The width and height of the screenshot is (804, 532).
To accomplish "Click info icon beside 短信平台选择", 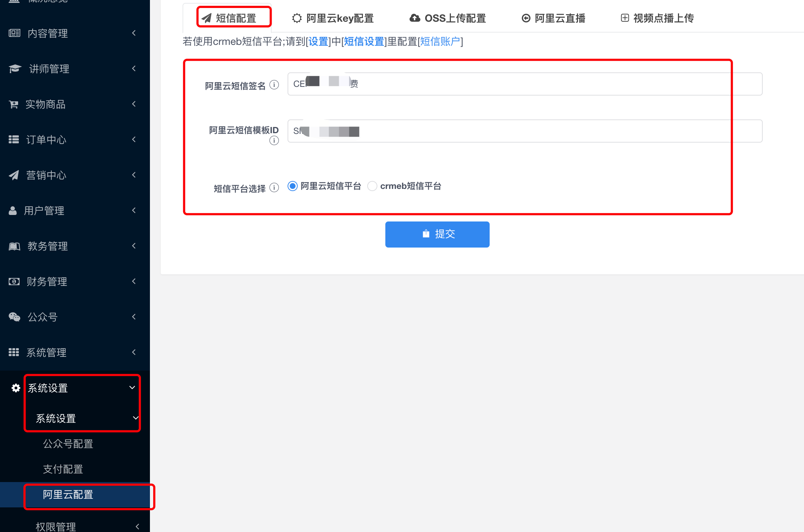I will point(274,187).
